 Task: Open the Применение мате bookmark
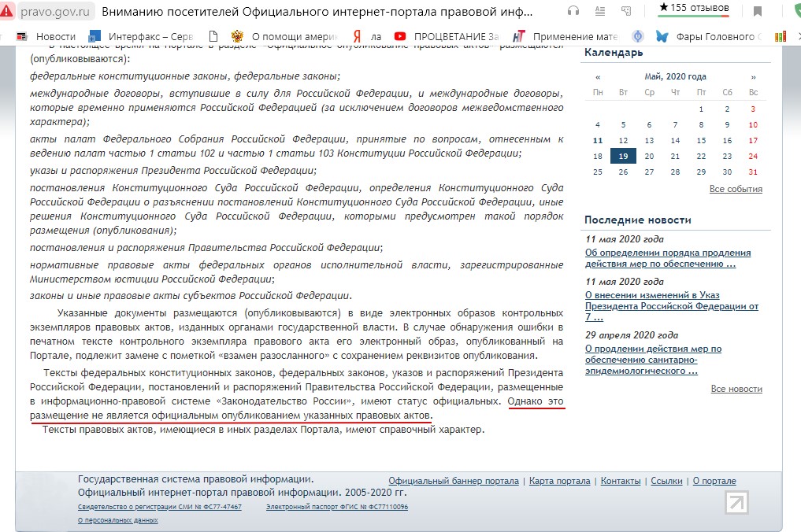click(565, 36)
